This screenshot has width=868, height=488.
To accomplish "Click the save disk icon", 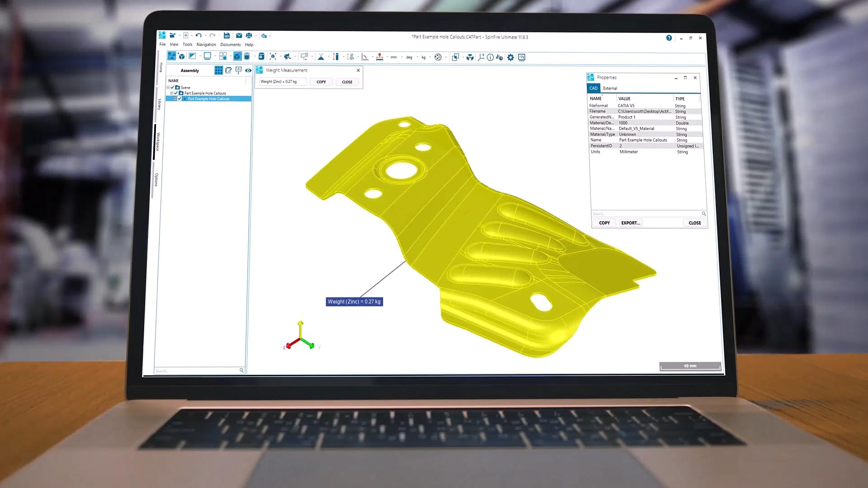I will tap(226, 36).
